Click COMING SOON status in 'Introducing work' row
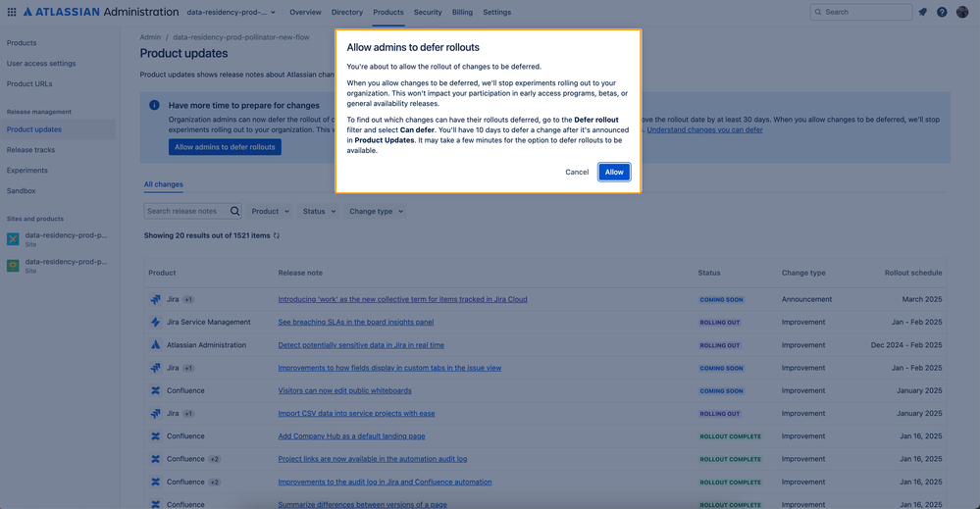 [x=721, y=300]
